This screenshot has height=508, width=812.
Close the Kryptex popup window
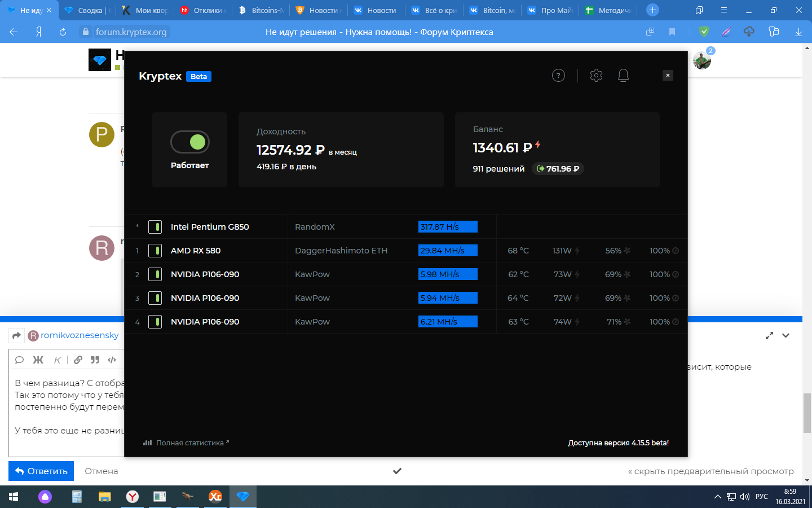[x=668, y=76]
